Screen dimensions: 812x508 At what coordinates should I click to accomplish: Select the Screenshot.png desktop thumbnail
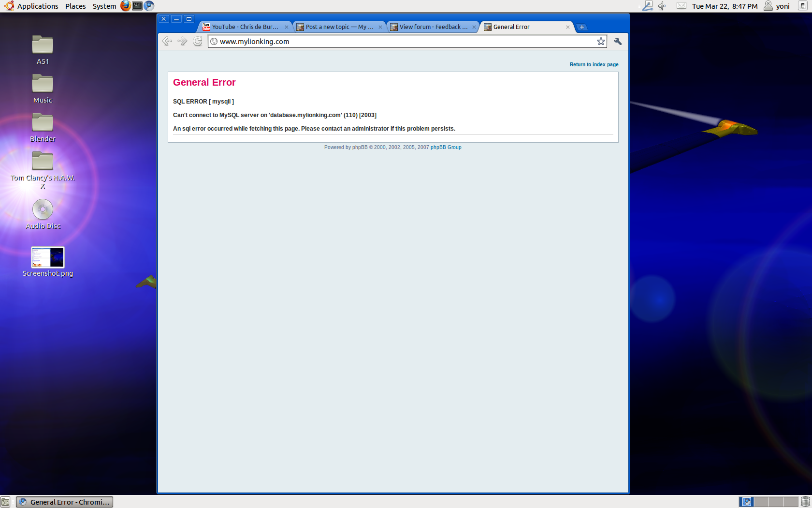click(x=48, y=257)
